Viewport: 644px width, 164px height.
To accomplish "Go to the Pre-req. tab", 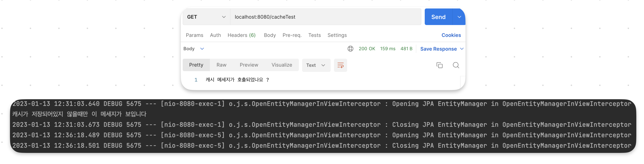I will click(292, 35).
